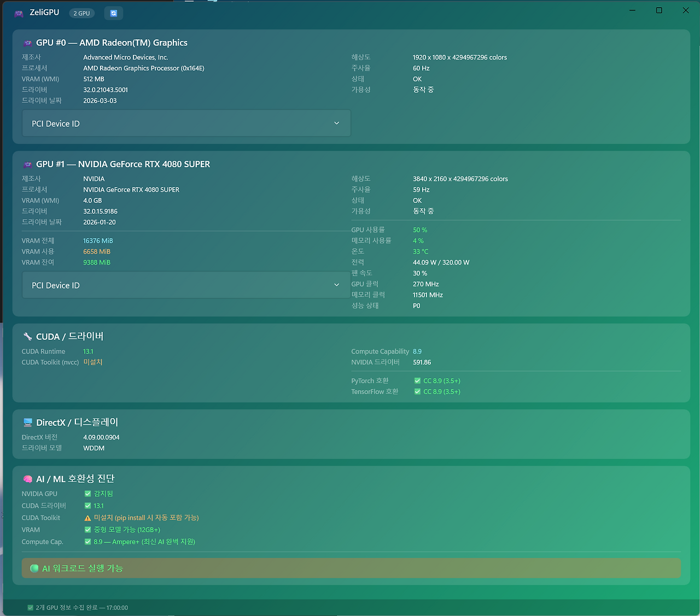Click the 60 Hz refresh rate value
This screenshot has height=616, width=700.
[421, 68]
